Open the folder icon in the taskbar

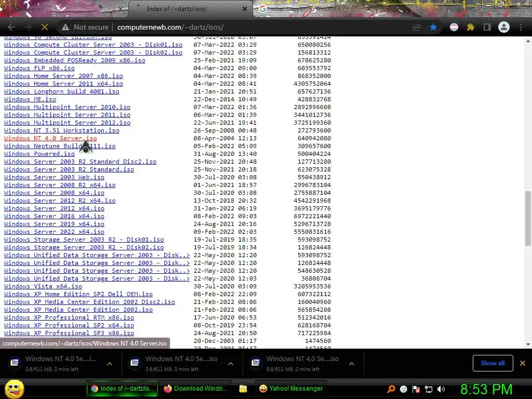(x=243, y=389)
